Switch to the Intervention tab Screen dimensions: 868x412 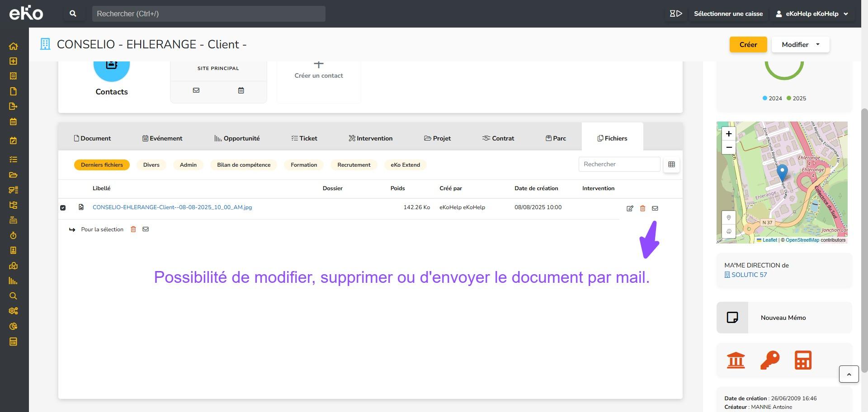click(x=370, y=138)
